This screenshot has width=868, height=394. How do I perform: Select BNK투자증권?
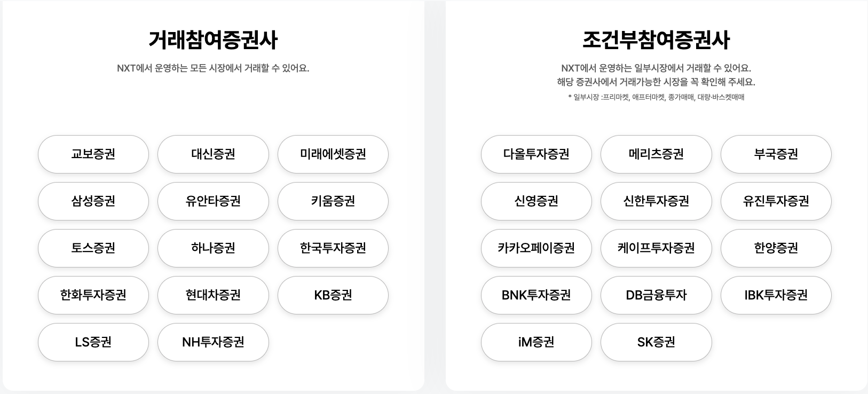pyautogui.click(x=536, y=295)
